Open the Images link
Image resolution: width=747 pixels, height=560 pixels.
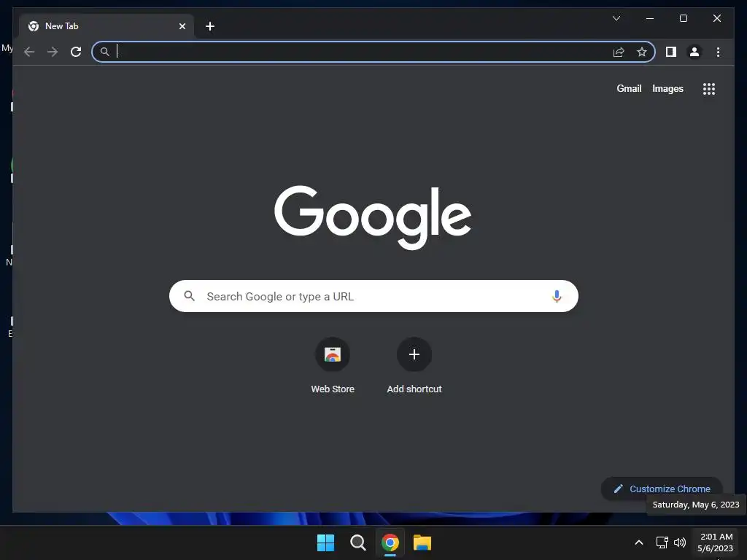667,88
